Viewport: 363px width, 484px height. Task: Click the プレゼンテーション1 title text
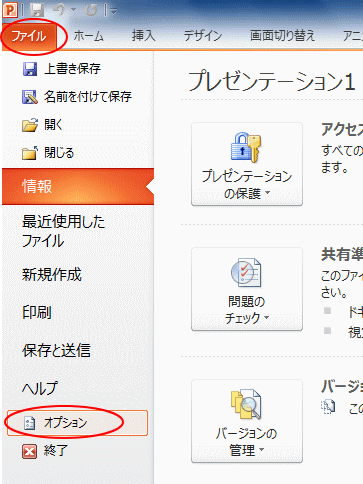coord(271,81)
